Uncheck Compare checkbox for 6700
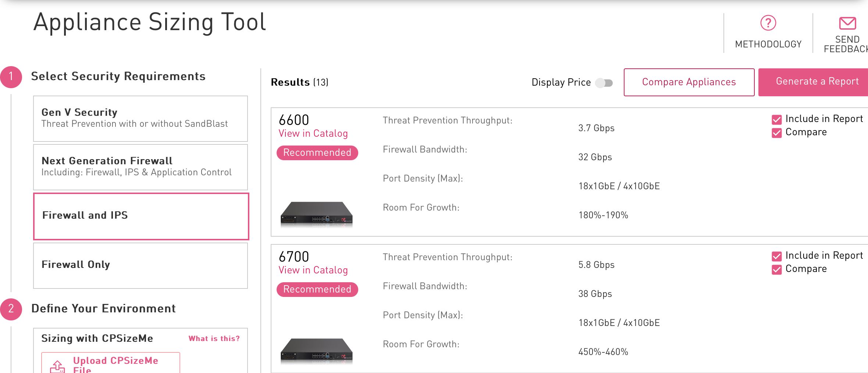Viewport: 868px width, 373px height. point(776,269)
